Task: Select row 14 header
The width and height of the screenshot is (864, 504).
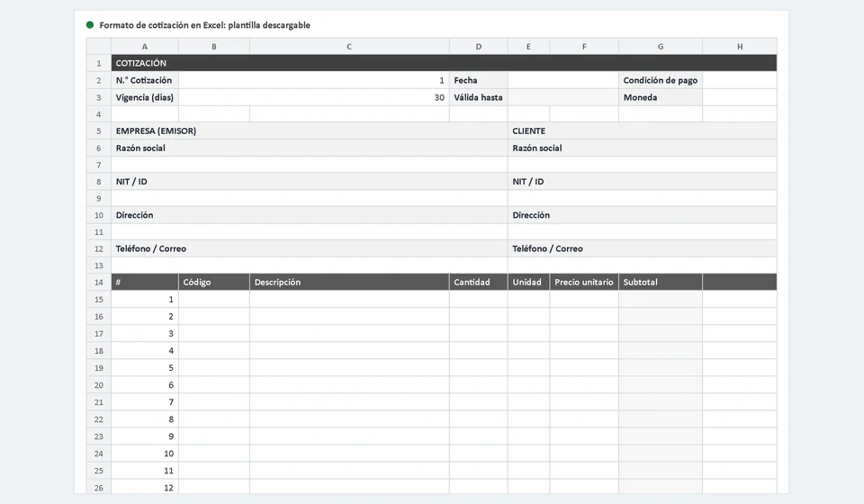Action: pyautogui.click(x=99, y=282)
